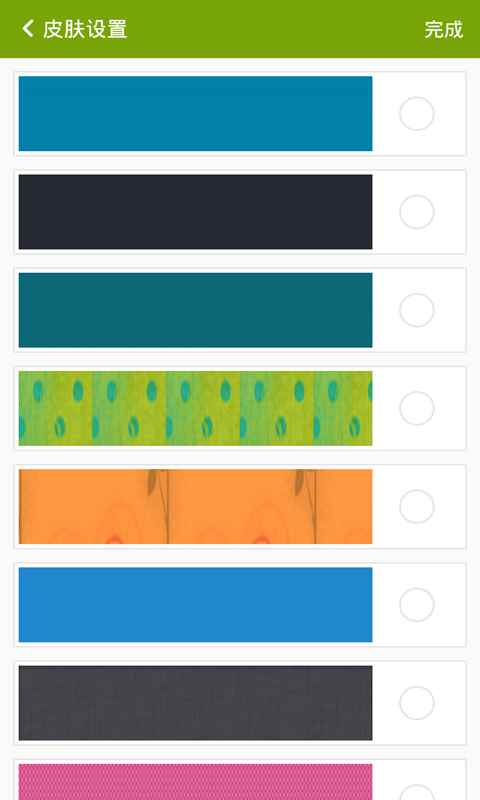The width and height of the screenshot is (480, 800).
Task: Tap 完成 to finish
Action: point(443,29)
